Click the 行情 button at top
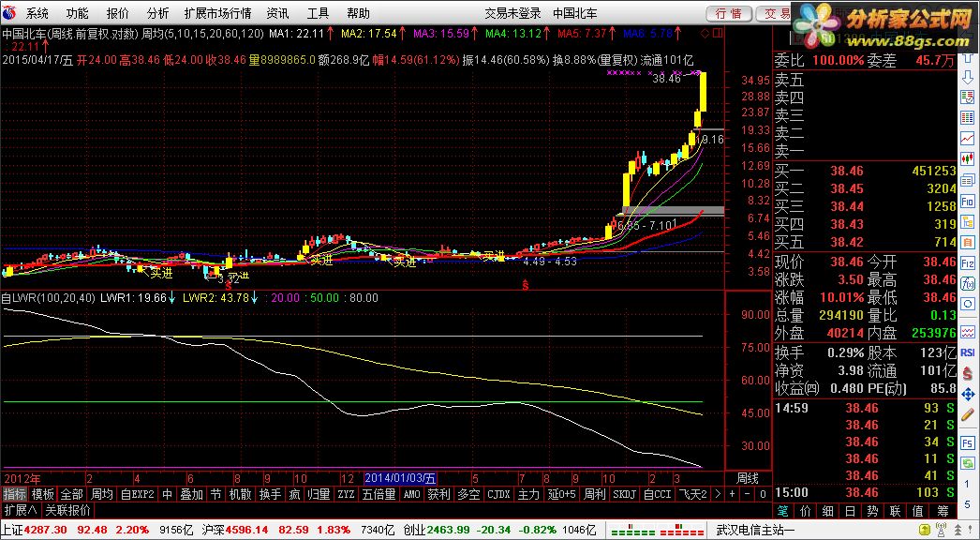The image size is (980, 540). click(x=729, y=14)
